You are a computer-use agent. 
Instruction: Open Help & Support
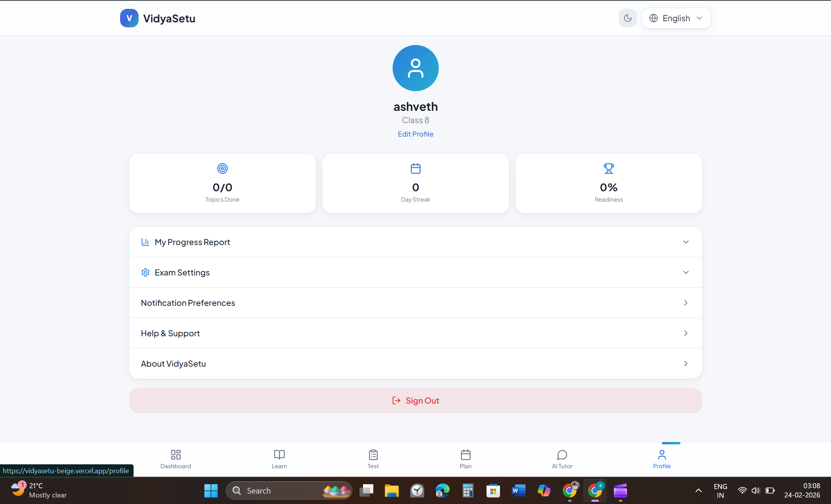pos(415,333)
